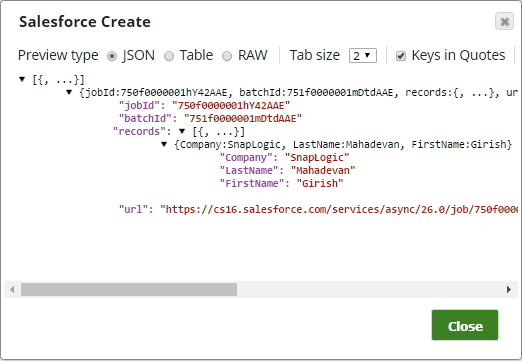Viewport: 522px width, 361px height.
Task: Click the "Girish" value
Action: (320, 184)
